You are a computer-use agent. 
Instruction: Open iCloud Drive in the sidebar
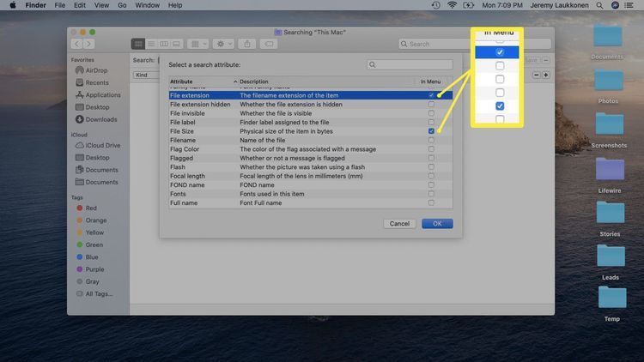click(x=102, y=146)
